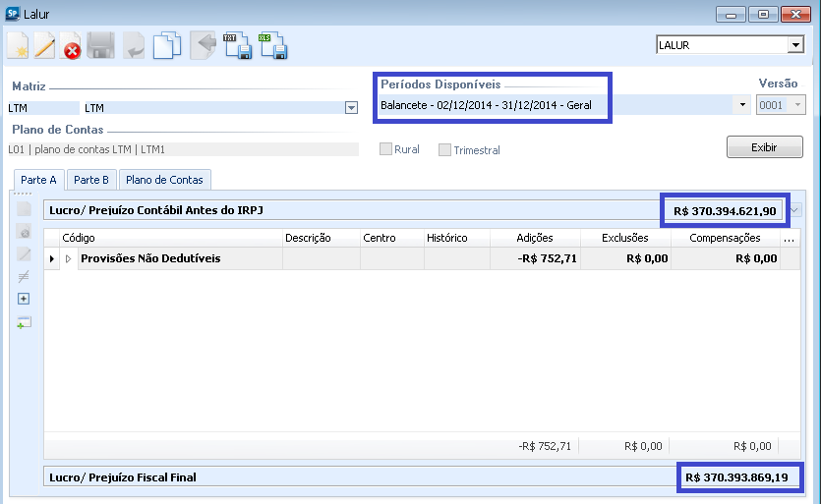Click the R$ 0,00 Compensações cell in Provisões row
The height and width of the screenshot is (504, 821).
[726, 258]
